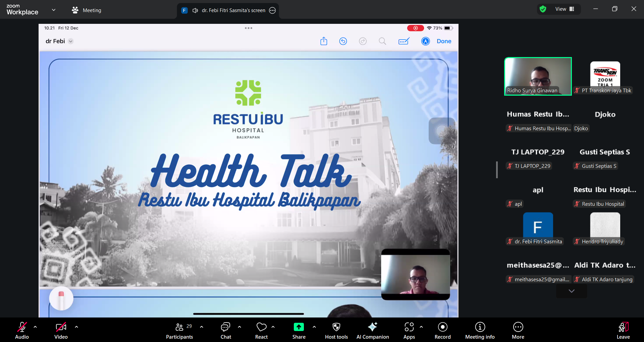This screenshot has width=644, height=342.
Task: Leave the meeting
Action: [623, 330]
